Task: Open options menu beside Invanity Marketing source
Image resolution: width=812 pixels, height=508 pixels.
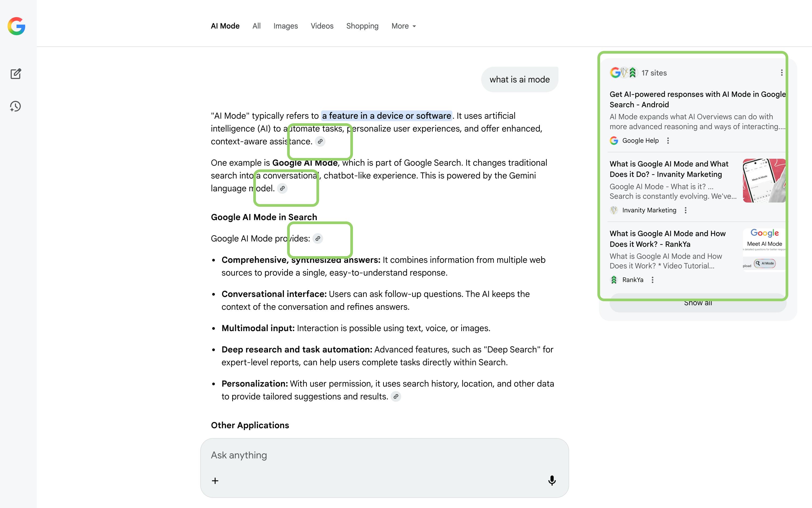Action: 685,210
